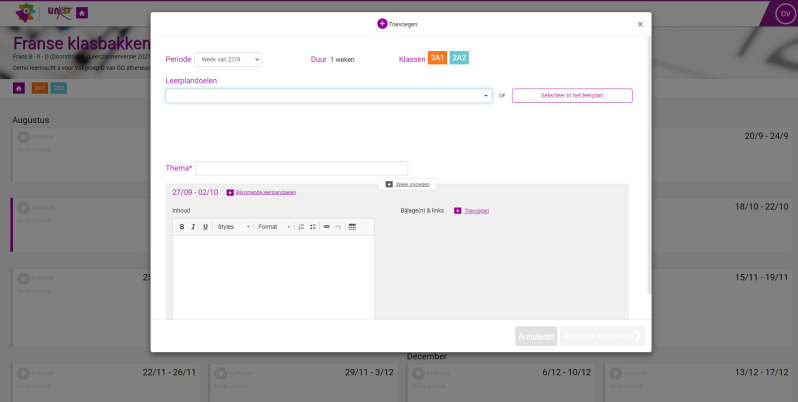Click Toevoegen link next to Bijlage(n) & links

[476, 211]
